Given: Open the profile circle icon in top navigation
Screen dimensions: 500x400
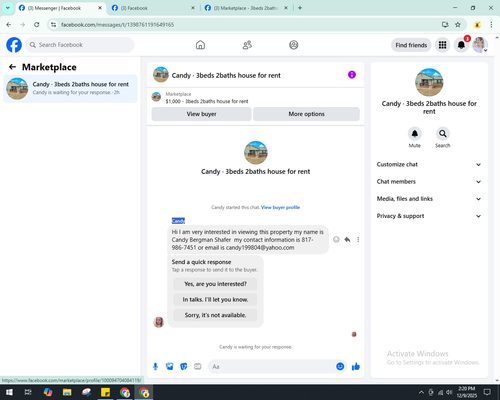Looking at the screenshot, I should pos(294,45).
